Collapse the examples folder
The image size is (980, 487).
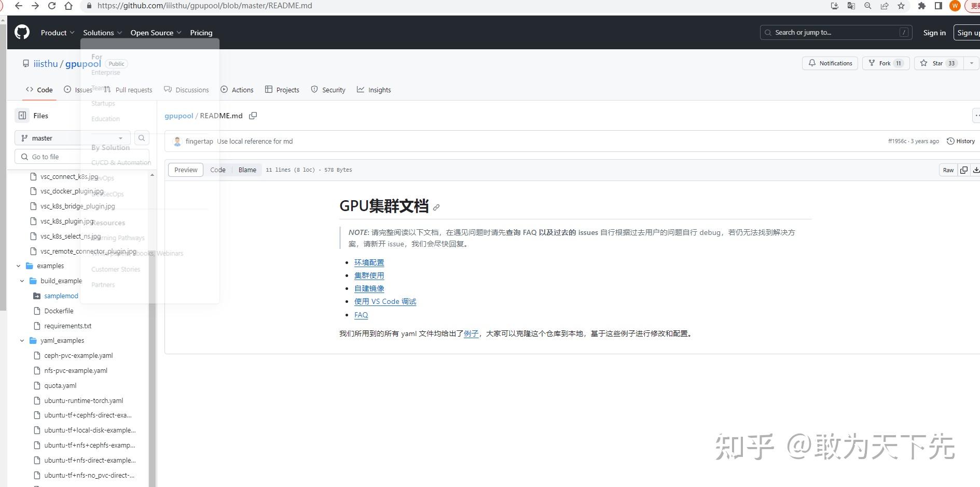point(19,266)
